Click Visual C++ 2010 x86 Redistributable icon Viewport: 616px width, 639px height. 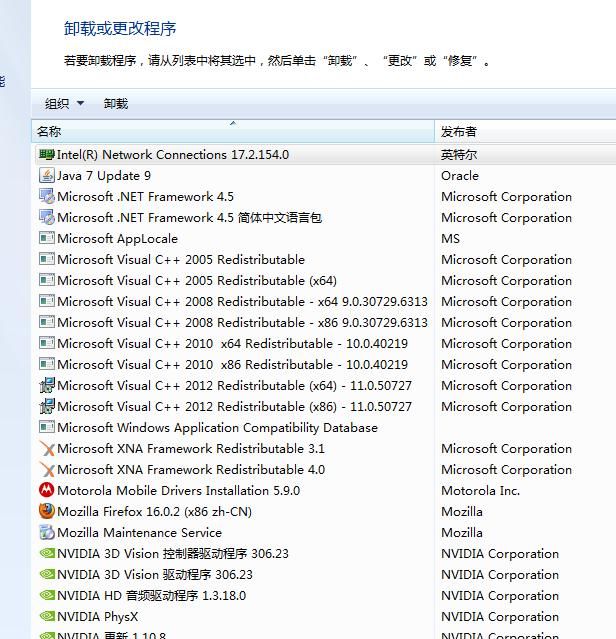[46, 364]
